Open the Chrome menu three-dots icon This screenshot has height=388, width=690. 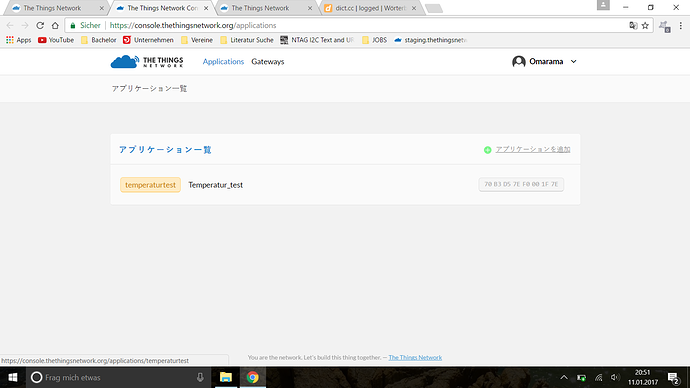click(681, 26)
